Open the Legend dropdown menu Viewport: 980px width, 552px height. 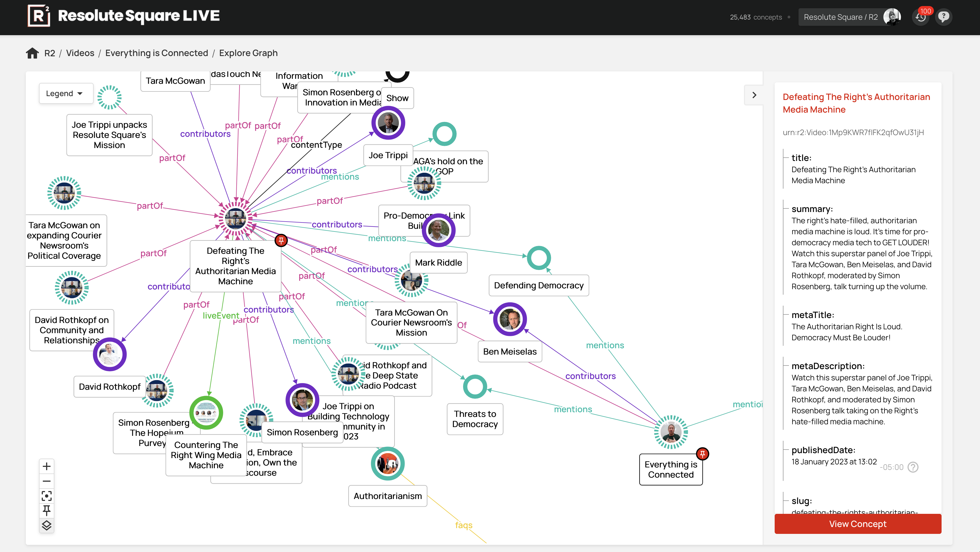(63, 94)
